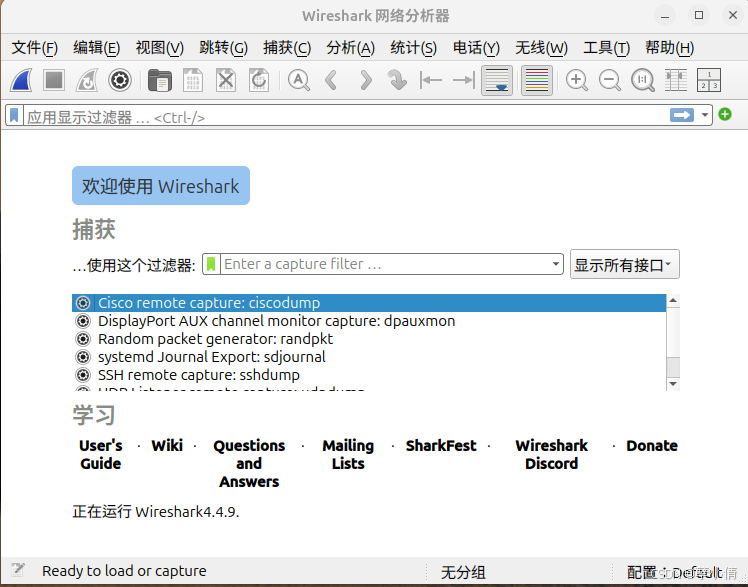Image resolution: width=748 pixels, height=587 pixels.
Task: Toggle packet list colorization
Action: 537,80
